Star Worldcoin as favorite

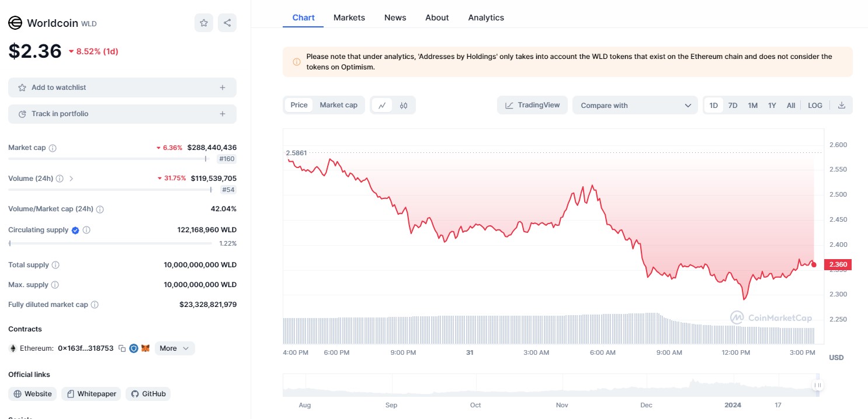tap(204, 23)
